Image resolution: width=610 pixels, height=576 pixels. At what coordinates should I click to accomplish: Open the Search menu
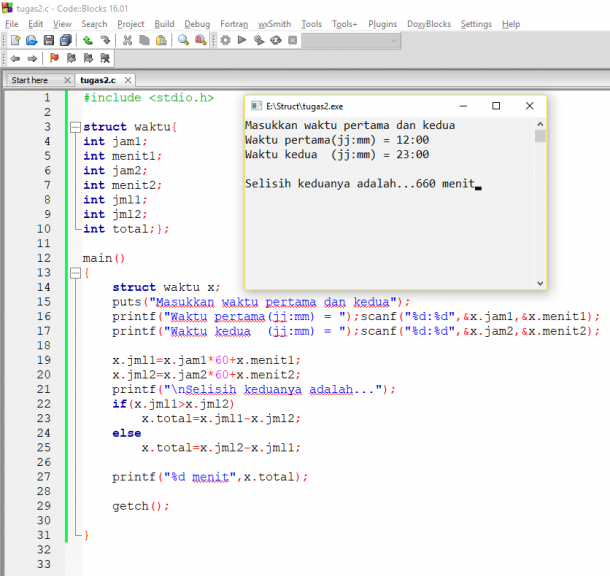tap(94, 24)
